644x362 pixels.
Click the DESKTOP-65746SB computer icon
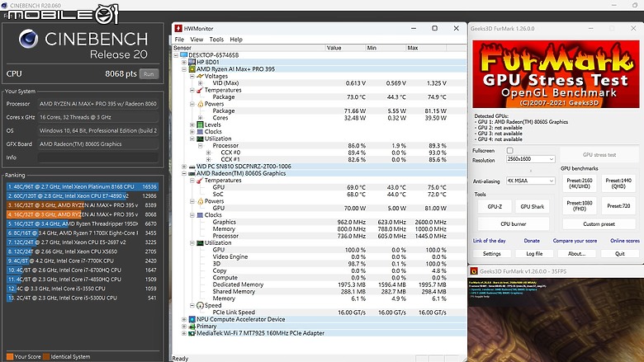pos(184,55)
